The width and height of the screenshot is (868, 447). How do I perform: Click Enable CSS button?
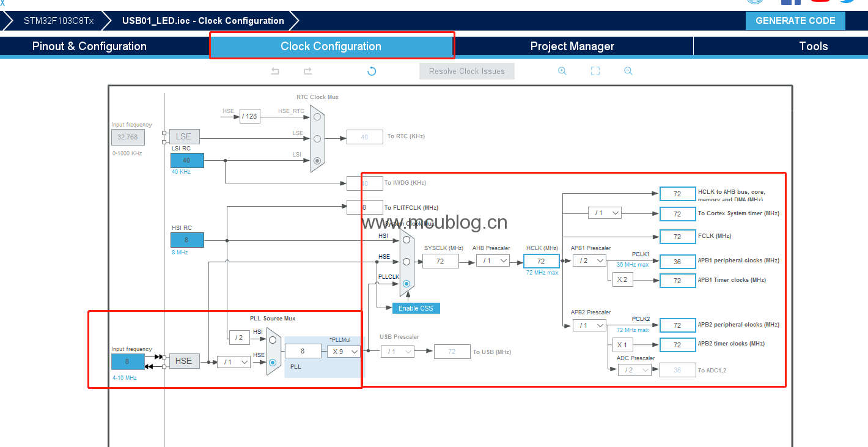pyautogui.click(x=416, y=308)
